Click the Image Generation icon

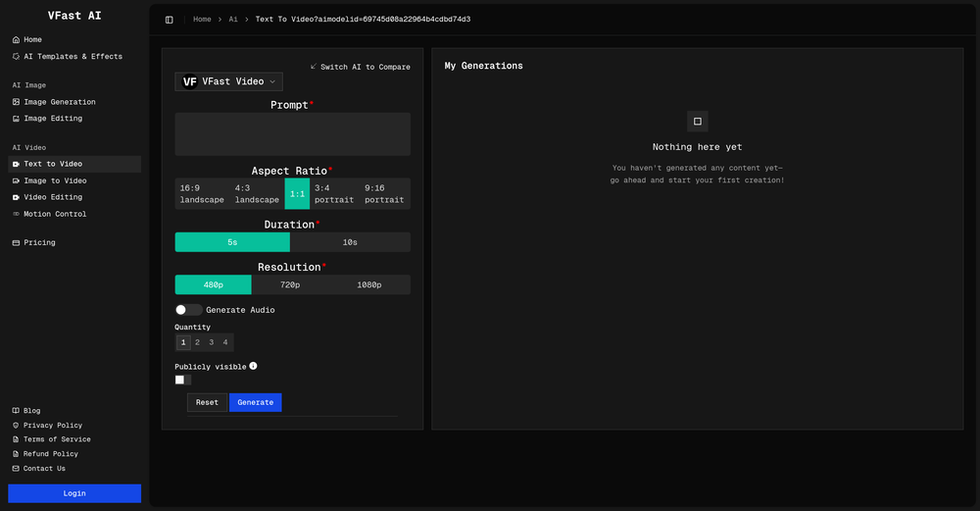16,102
